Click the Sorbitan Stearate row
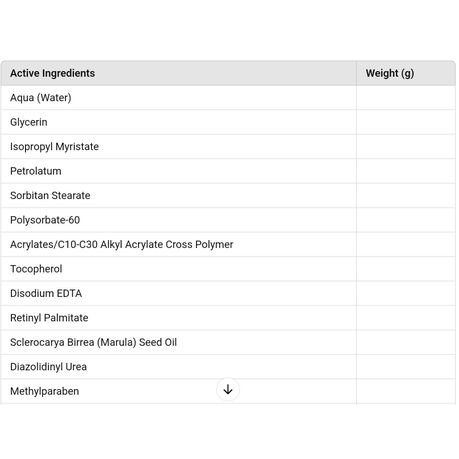Screen dimensions: 459x459 pyautogui.click(x=228, y=195)
